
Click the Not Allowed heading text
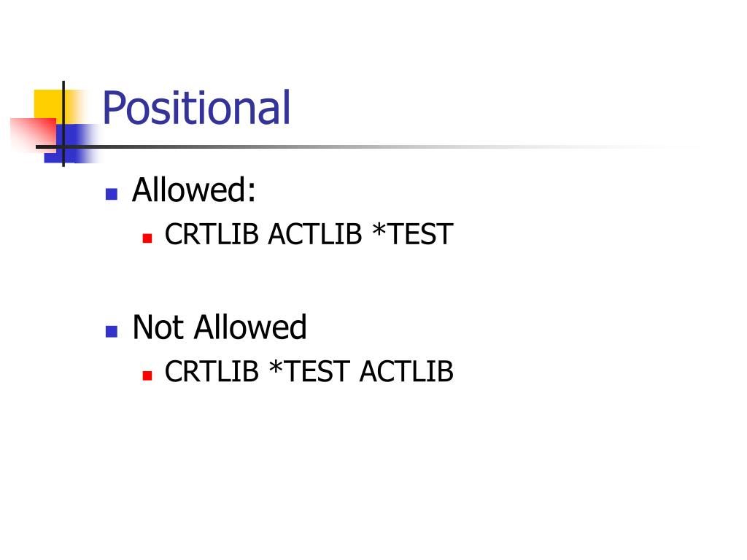tap(219, 327)
